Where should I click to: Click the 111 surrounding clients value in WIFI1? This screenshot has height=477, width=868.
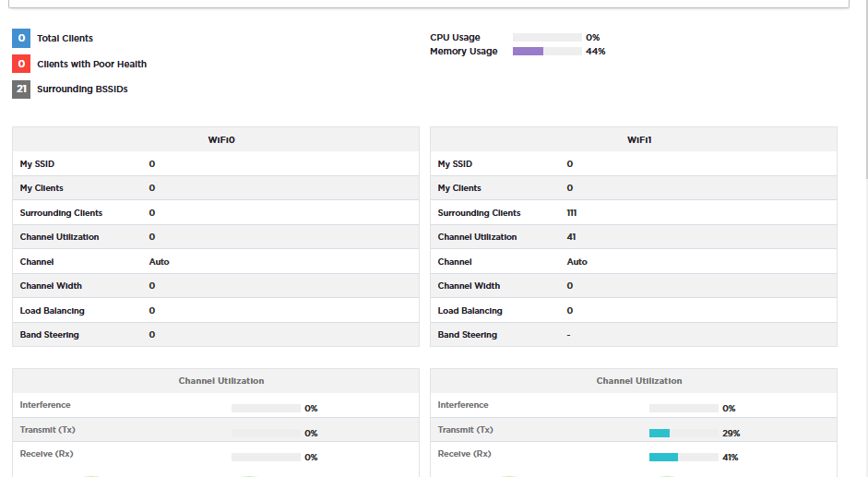coord(572,213)
